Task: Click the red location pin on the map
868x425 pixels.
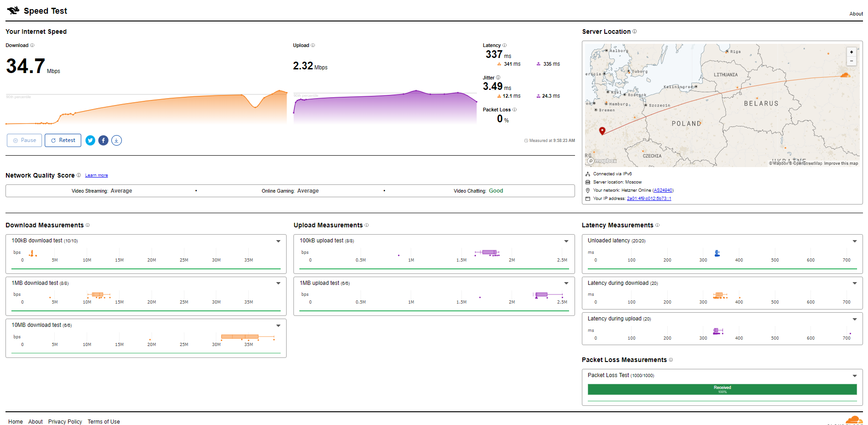Action: (602, 131)
